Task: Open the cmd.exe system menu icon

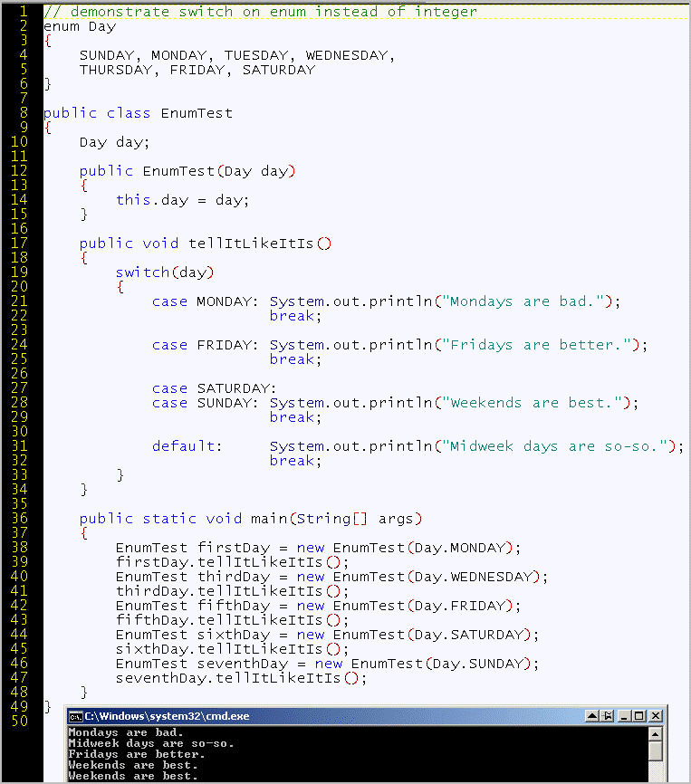Action: [75, 716]
